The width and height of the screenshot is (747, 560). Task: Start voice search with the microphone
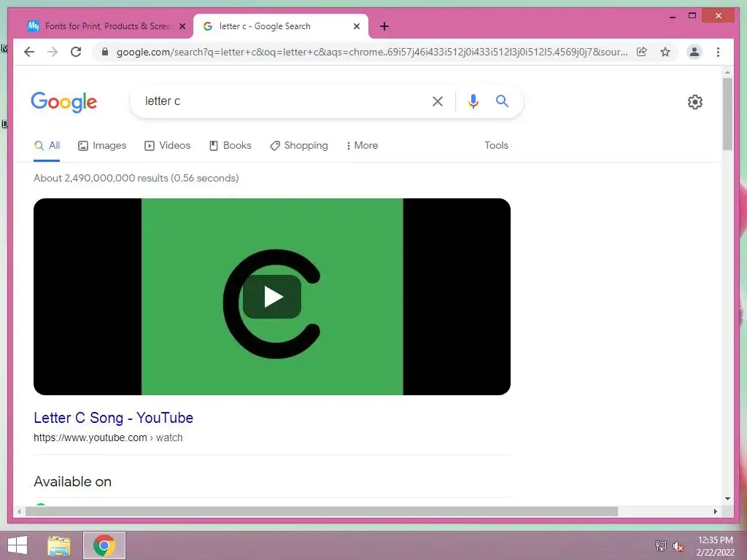pos(473,101)
